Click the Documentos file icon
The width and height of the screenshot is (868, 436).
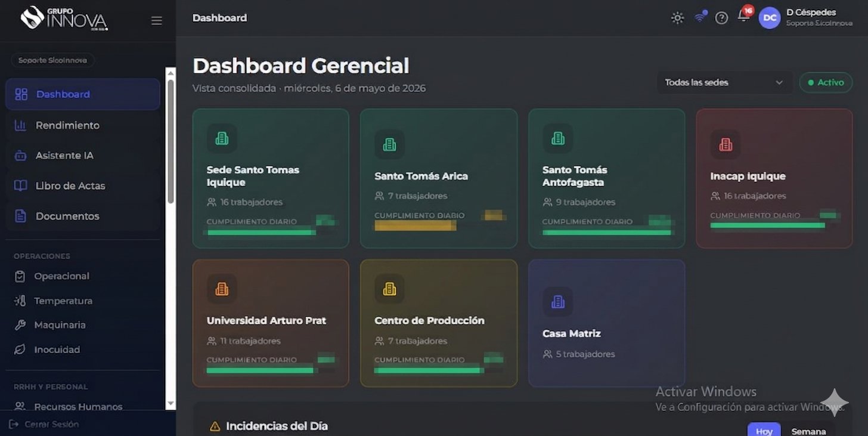[x=20, y=216]
